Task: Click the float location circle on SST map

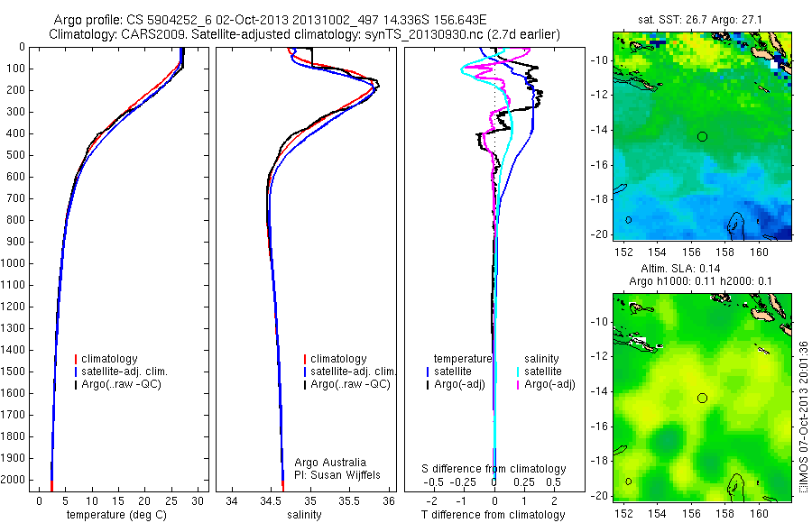Action: click(x=702, y=137)
